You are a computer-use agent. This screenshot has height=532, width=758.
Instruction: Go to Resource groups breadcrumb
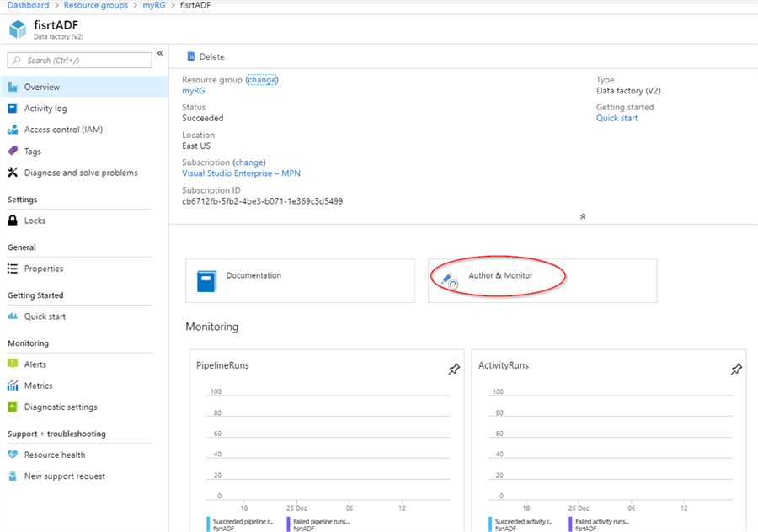pos(96,5)
